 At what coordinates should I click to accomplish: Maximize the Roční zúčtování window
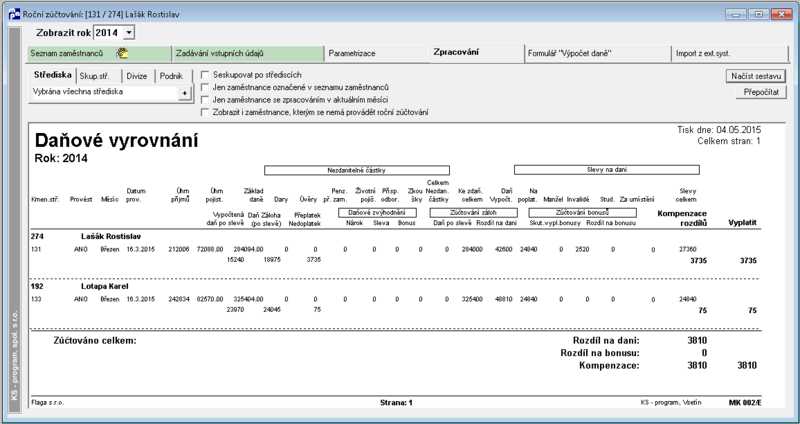[x=759, y=14]
